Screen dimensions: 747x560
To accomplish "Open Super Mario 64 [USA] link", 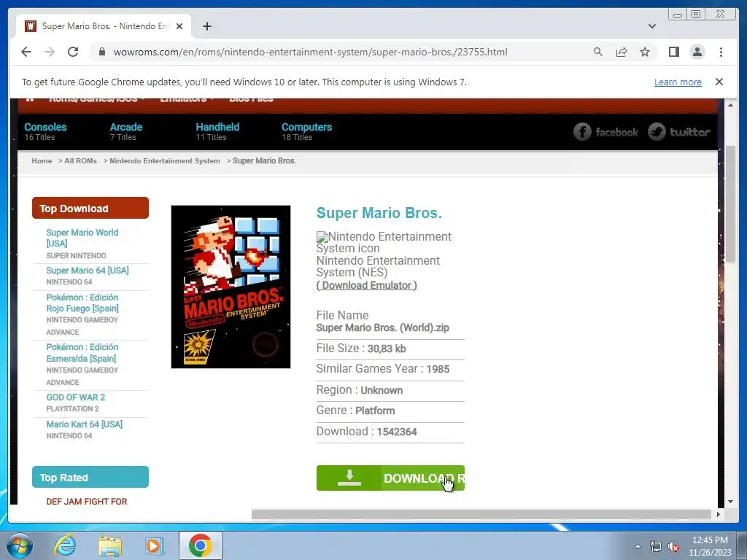I will (x=88, y=271).
